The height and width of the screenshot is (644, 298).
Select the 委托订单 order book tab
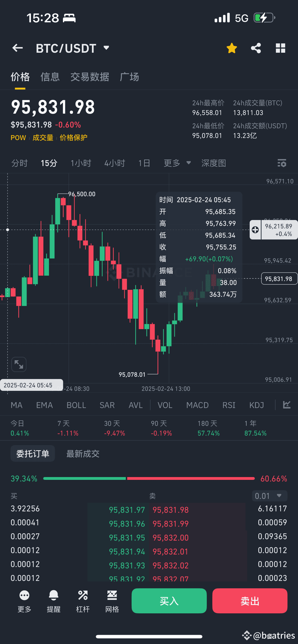click(33, 454)
